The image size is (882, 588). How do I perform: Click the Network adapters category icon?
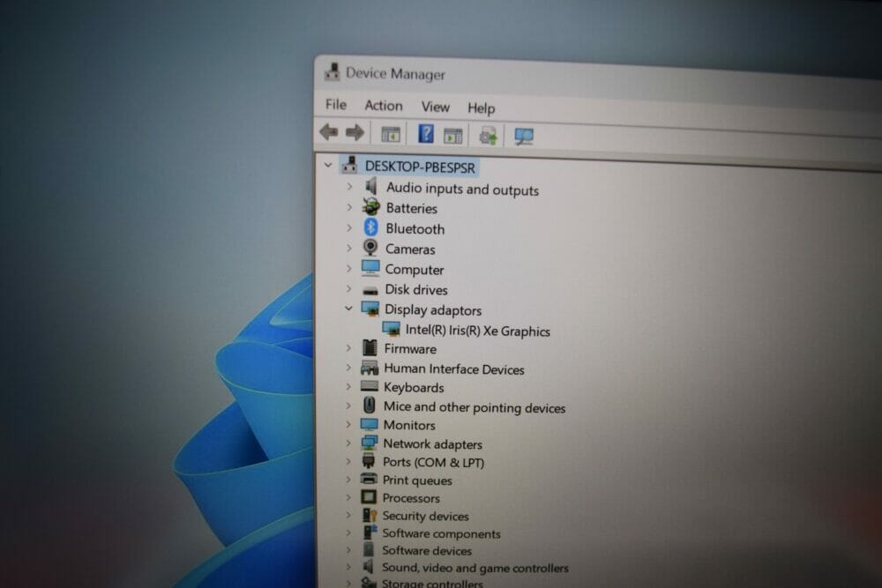[369, 443]
